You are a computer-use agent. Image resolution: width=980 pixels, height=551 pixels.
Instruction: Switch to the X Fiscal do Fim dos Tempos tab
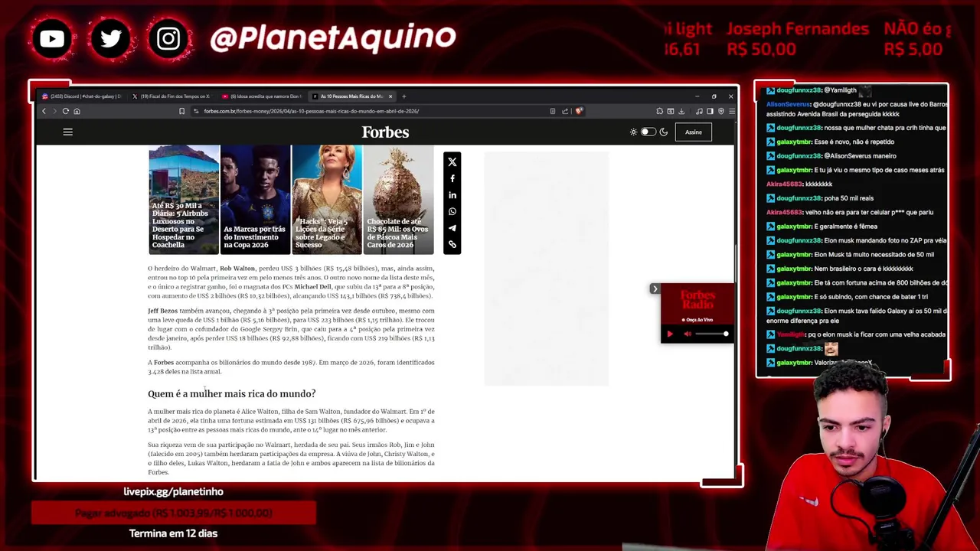[x=171, y=96]
